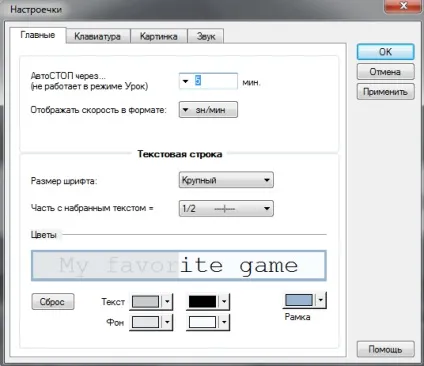The width and height of the screenshot is (424, 366).
Task: Click the 'Размер шрифта:' label
Action: [64, 181]
